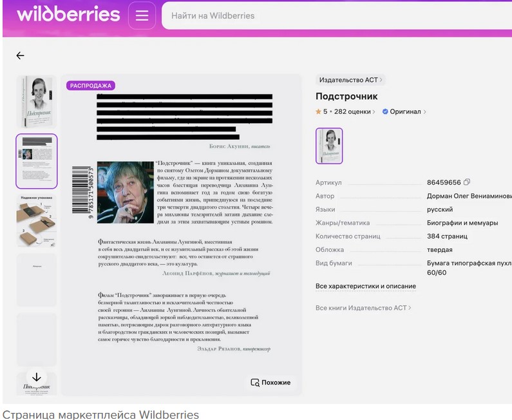Click the 'Подстрочник' product title

click(x=346, y=97)
